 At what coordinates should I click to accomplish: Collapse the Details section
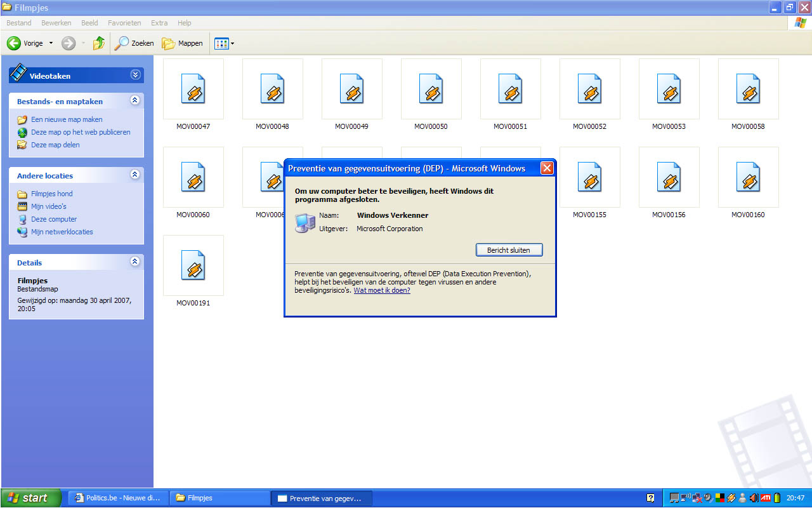click(134, 262)
